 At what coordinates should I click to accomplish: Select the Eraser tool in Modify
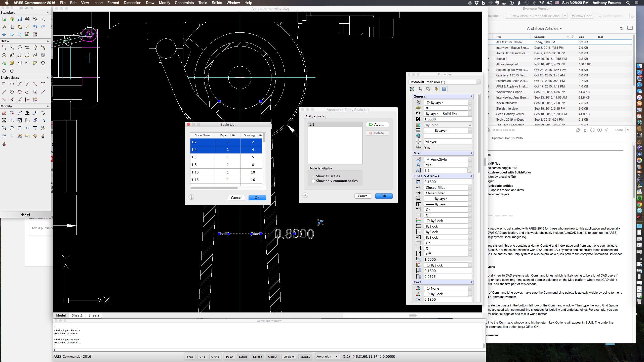coord(4,113)
